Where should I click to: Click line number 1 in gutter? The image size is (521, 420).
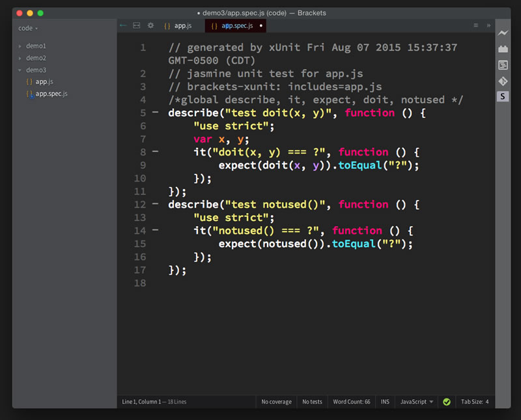point(143,48)
